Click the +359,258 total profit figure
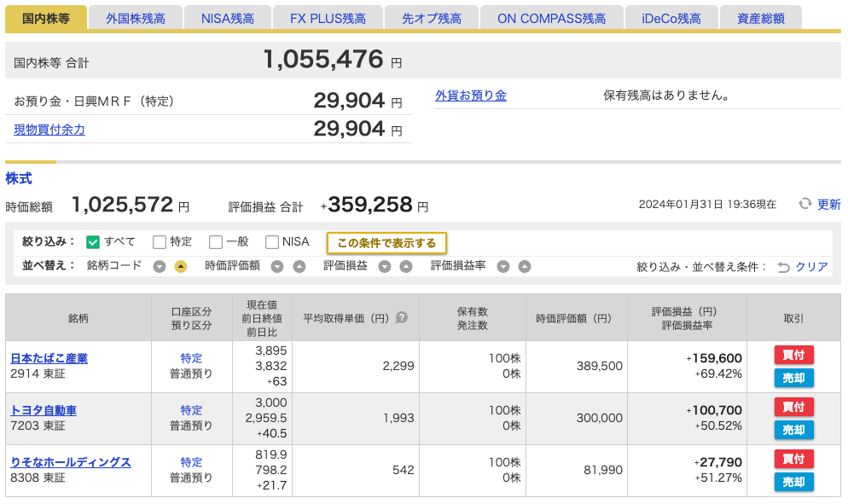Viewport: 848px width, 504px height. 366,205
